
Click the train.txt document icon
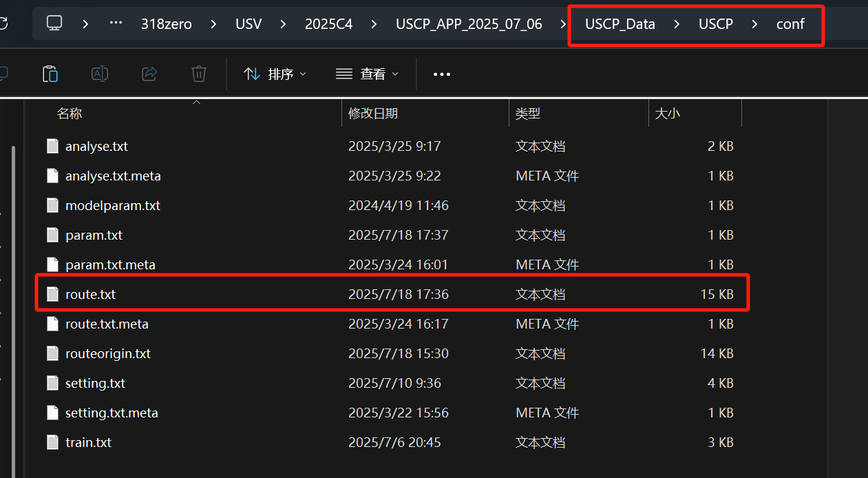pyautogui.click(x=53, y=442)
